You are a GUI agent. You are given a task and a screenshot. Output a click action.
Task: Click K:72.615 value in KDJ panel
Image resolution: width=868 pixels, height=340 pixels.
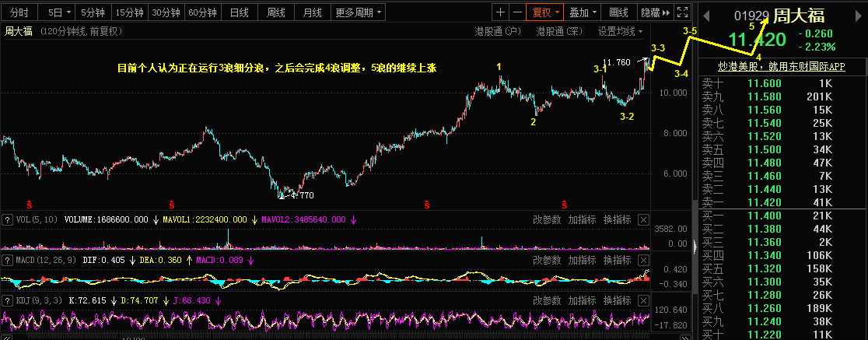(x=87, y=300)
